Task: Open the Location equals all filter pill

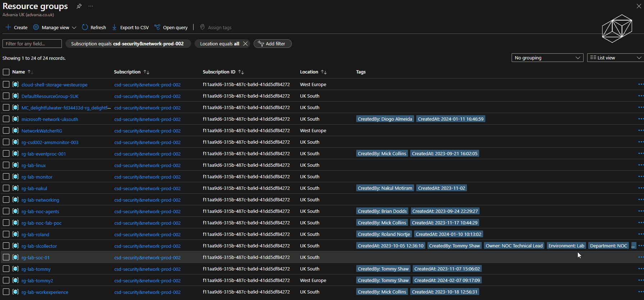Action: coord(219,44)
